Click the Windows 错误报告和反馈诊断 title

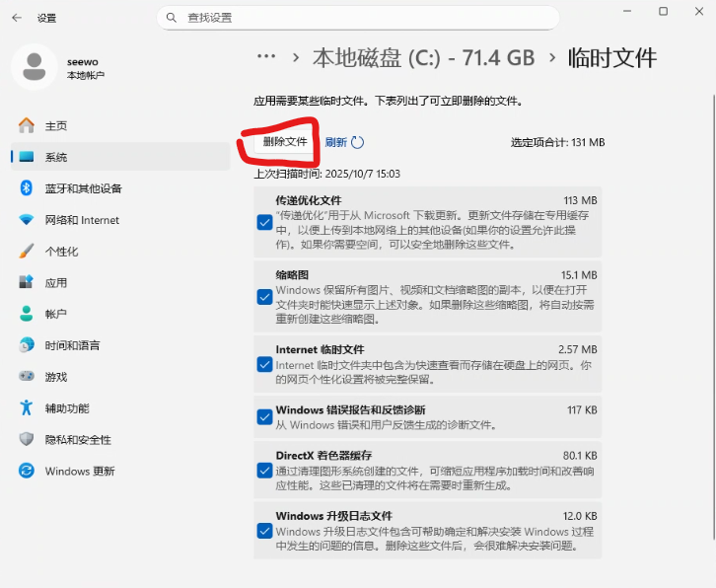[351, 409]
